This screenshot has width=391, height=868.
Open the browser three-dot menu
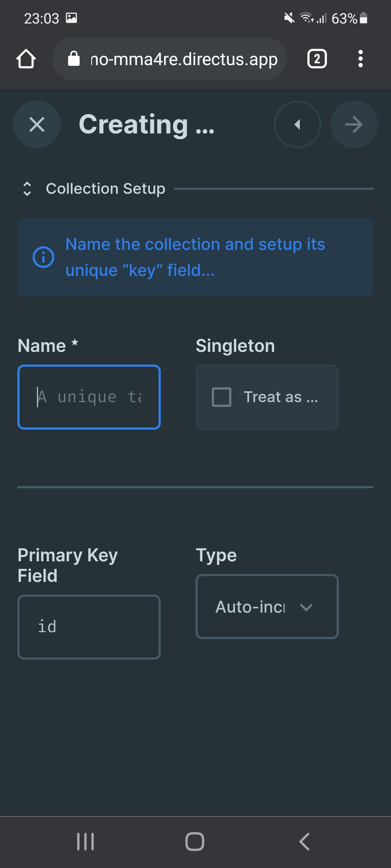(x=361, y=58)
